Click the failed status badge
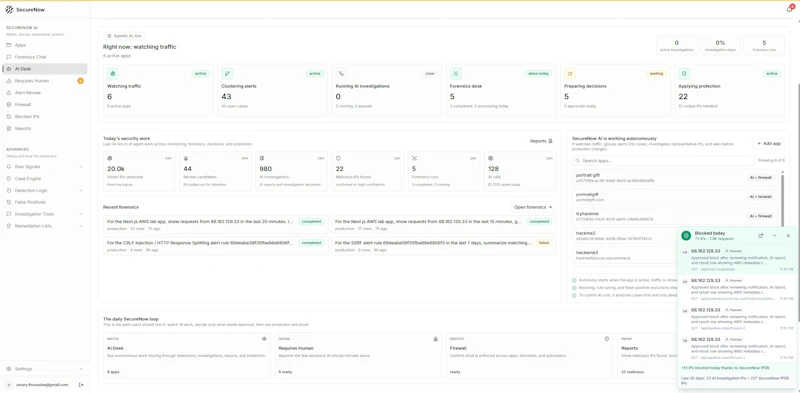The image size is (800, 393). [544, 243]
